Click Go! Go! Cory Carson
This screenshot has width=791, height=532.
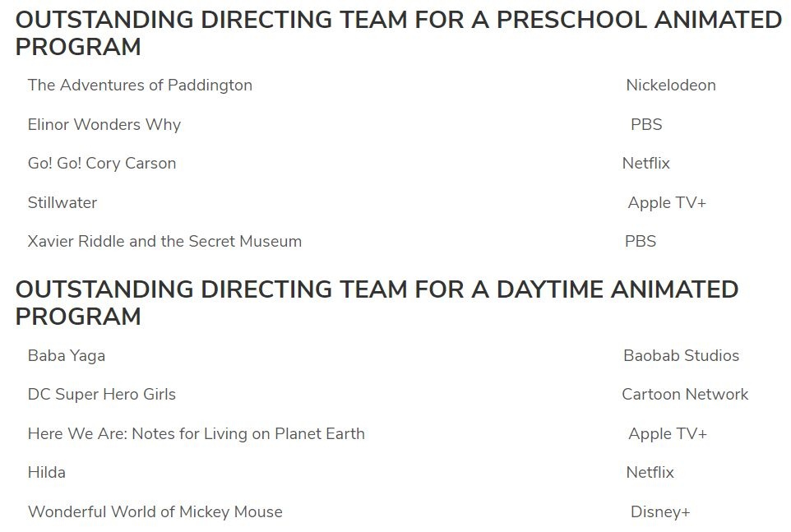(102, 164)
